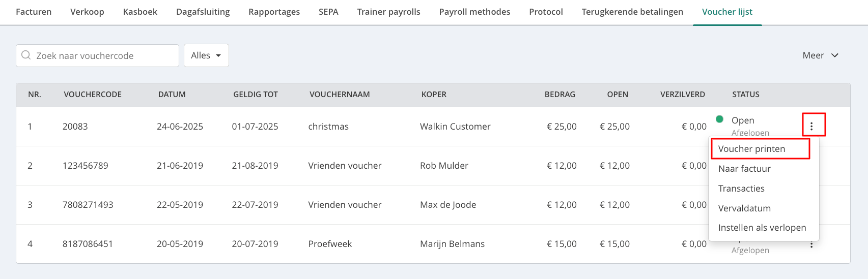
Task: Expand the Alles filter dropdown
Action: click(206, 55)
